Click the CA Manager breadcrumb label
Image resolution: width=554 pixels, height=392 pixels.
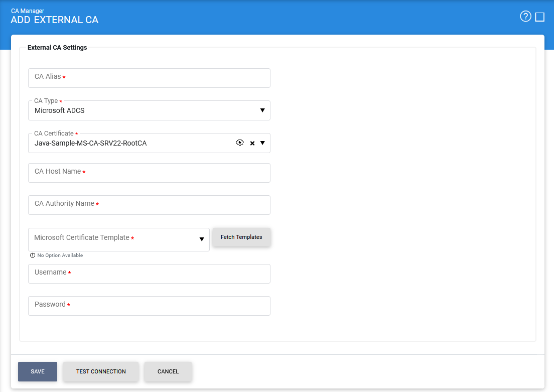point(28,11)
